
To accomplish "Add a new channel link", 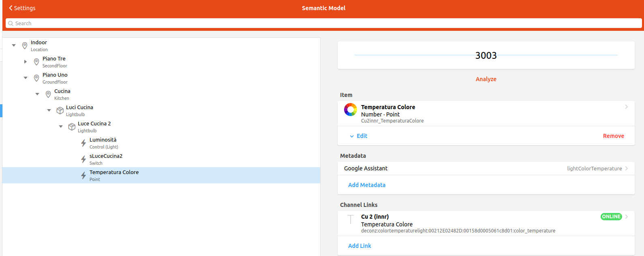I will point(359,246).
